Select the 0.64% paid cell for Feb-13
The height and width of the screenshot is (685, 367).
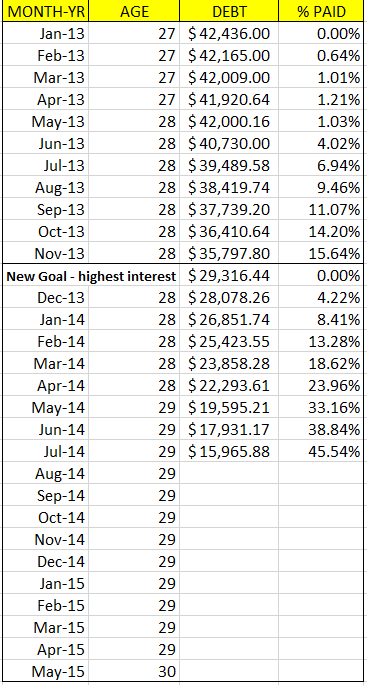pos(321,55)
